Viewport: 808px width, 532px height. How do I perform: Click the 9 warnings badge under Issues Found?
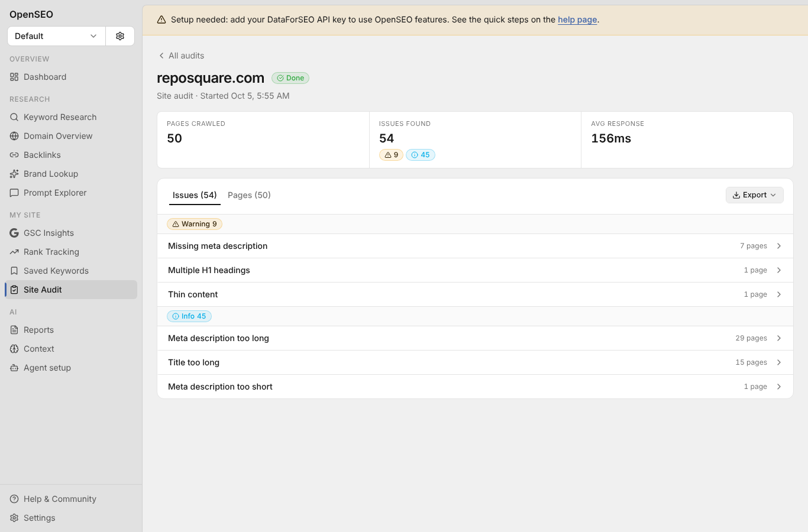click(391, 155)
